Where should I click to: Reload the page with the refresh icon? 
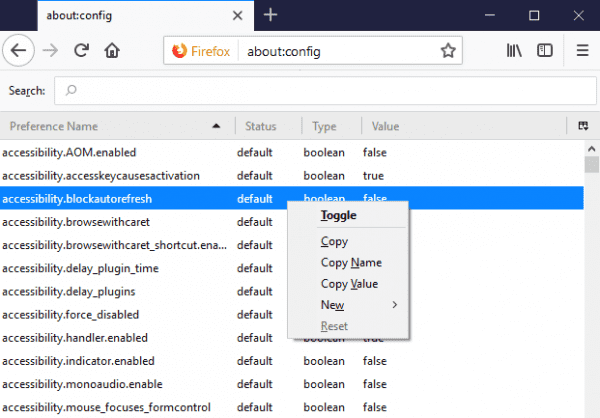click(82, 50)
